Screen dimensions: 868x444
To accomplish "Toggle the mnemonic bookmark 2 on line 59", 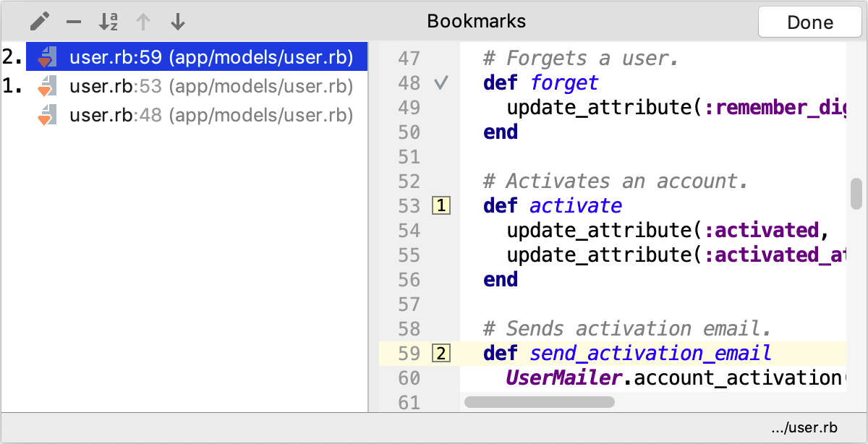I will point(441,354).
